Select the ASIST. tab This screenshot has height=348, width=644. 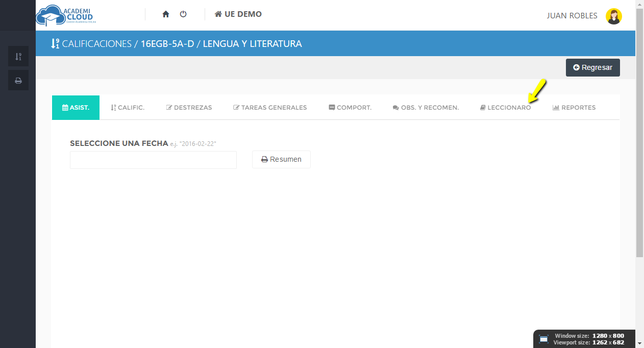[76, 108]
